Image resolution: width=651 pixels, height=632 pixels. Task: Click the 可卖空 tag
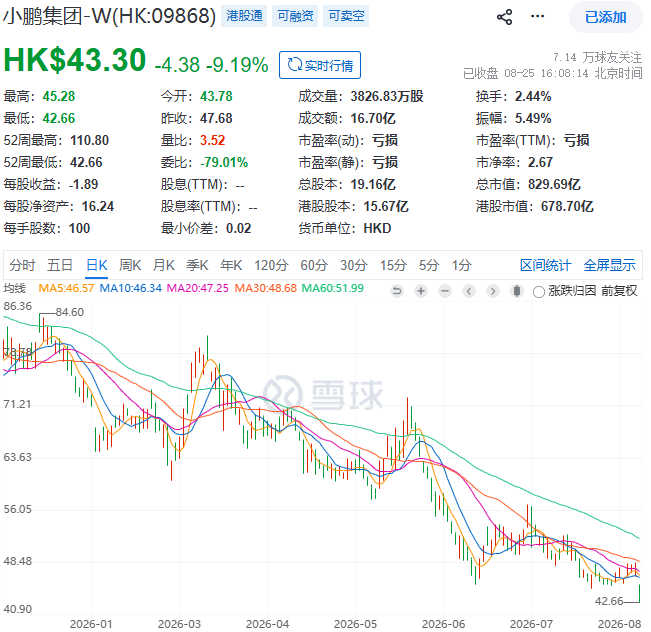346,16
